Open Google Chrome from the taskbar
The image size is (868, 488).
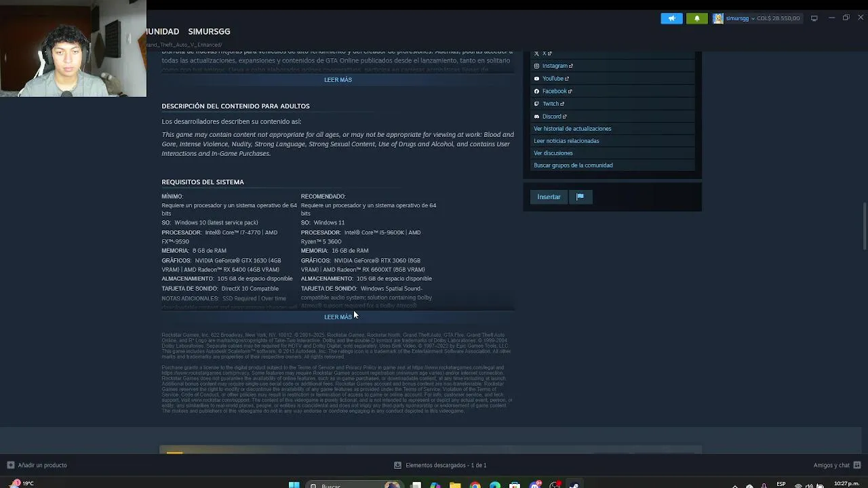click(x=475, y=485)
